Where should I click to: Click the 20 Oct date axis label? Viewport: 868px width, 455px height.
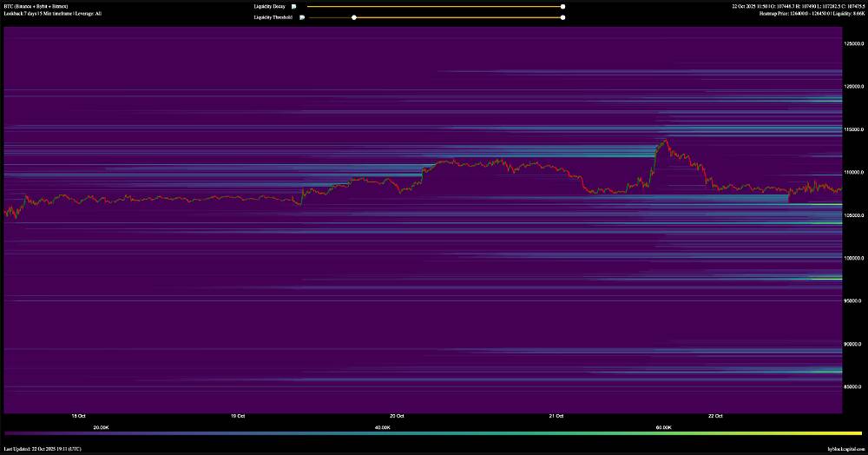(398, 416)
